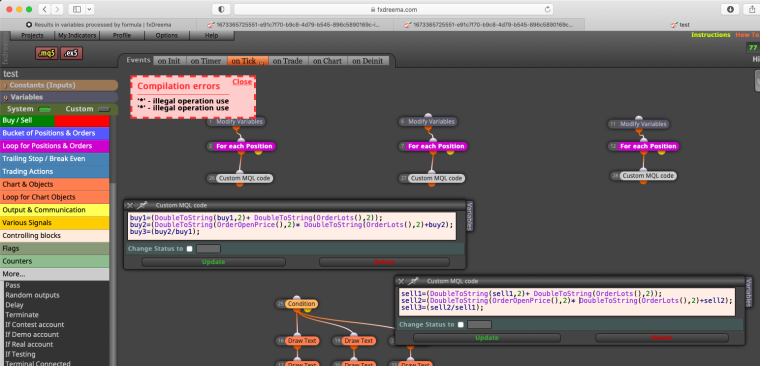Open Safari downloads icon
760x366 pixels.
[x=730, y=9]
